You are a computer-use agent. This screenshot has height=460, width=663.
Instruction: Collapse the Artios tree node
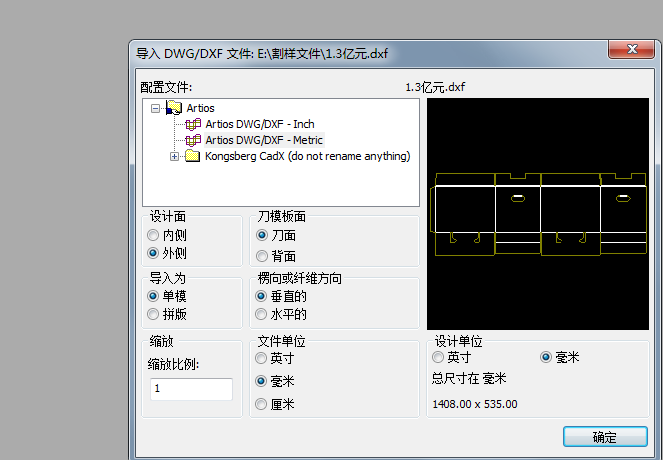coord(156,108)
